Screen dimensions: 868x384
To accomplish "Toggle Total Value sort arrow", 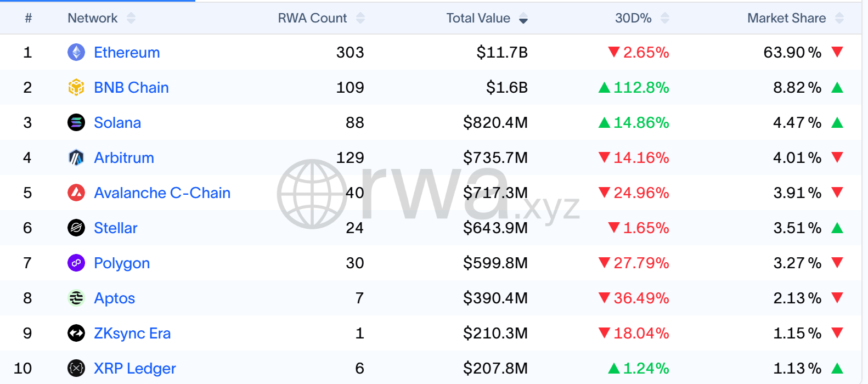I will (x=523, y=18).
